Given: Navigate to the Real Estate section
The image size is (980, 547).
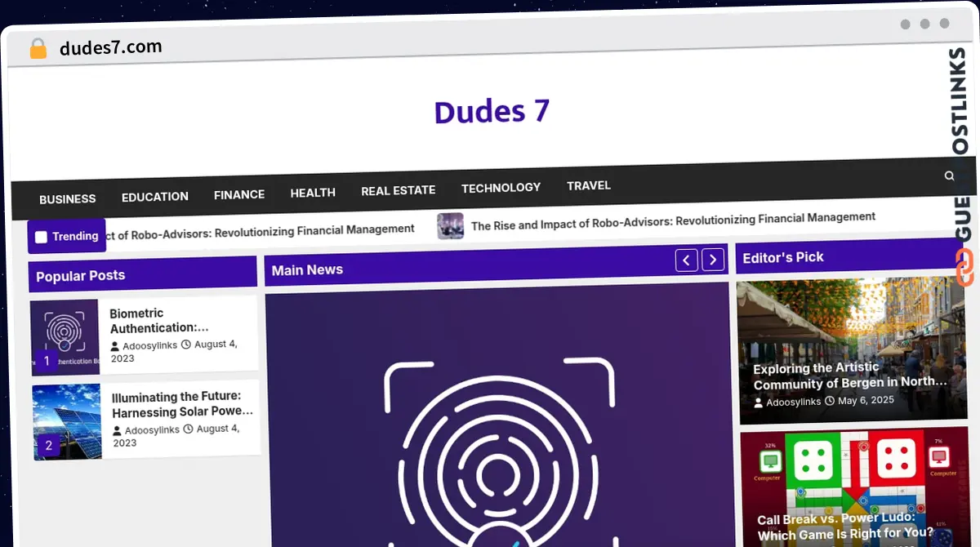Looking at the screenshot, I should click(x=399, y=190).
